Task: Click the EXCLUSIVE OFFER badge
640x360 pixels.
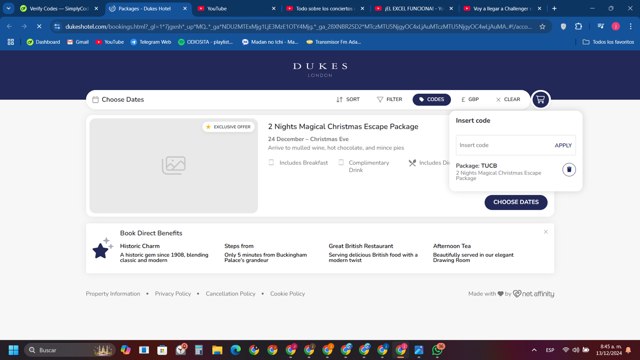Action: point(228,127)
